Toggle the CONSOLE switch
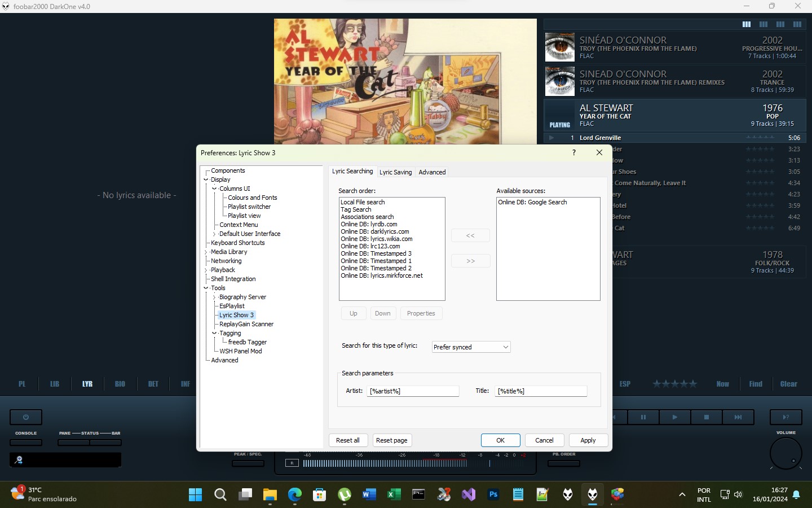Image resolution: width=812 pixels, height=508 pixels. (25, 443)
